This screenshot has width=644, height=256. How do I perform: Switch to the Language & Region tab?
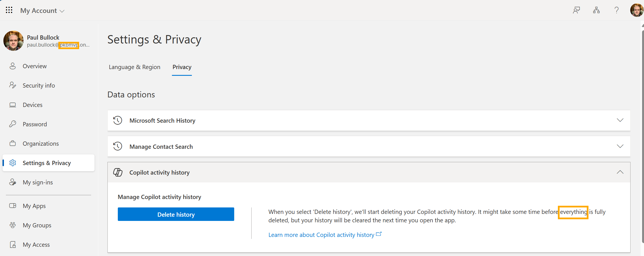tap(134, 67)
